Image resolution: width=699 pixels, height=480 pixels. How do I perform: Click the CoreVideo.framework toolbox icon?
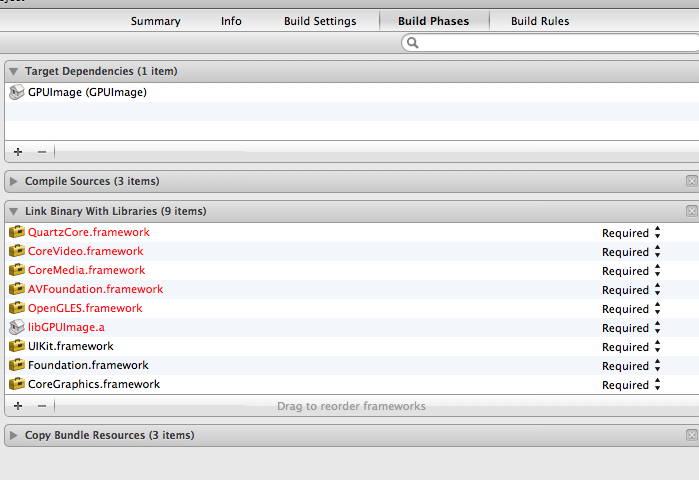[17, 251]
